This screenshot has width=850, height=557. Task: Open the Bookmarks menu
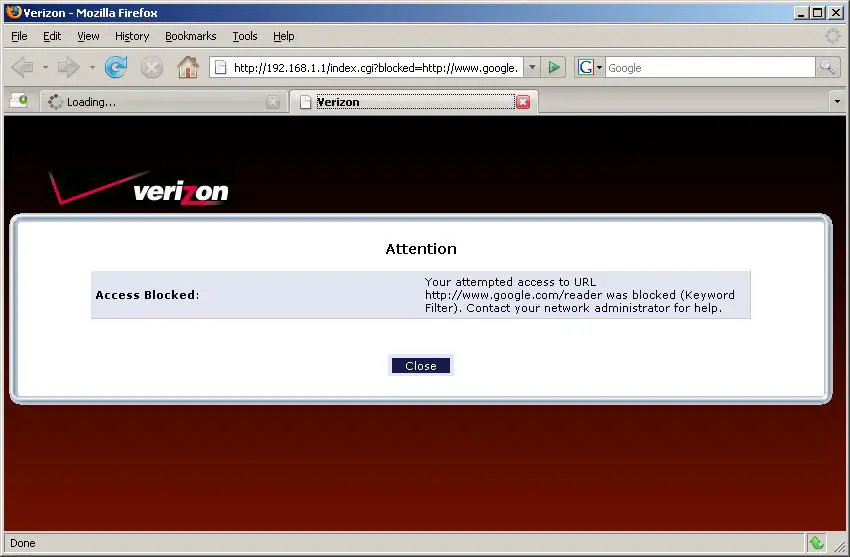190,36
